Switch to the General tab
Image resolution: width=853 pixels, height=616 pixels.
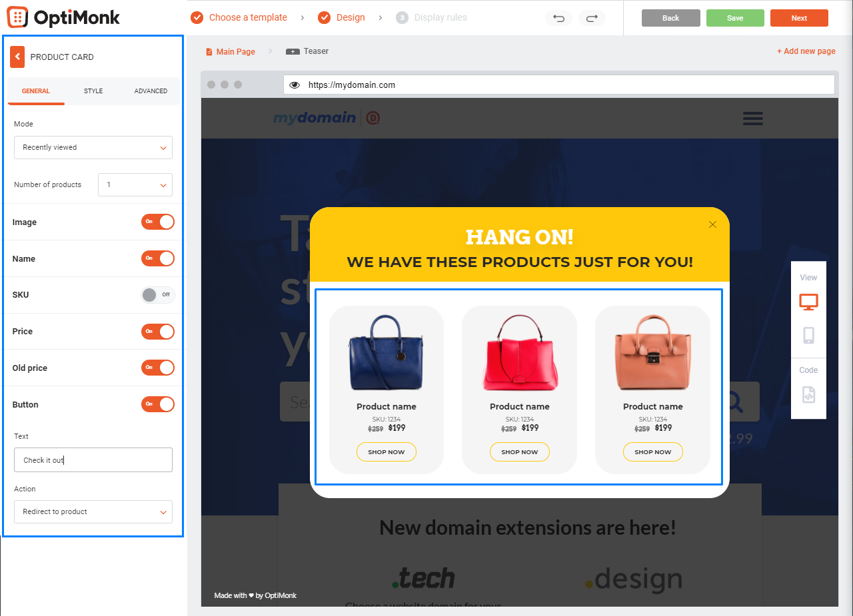[x=36, y=91]
